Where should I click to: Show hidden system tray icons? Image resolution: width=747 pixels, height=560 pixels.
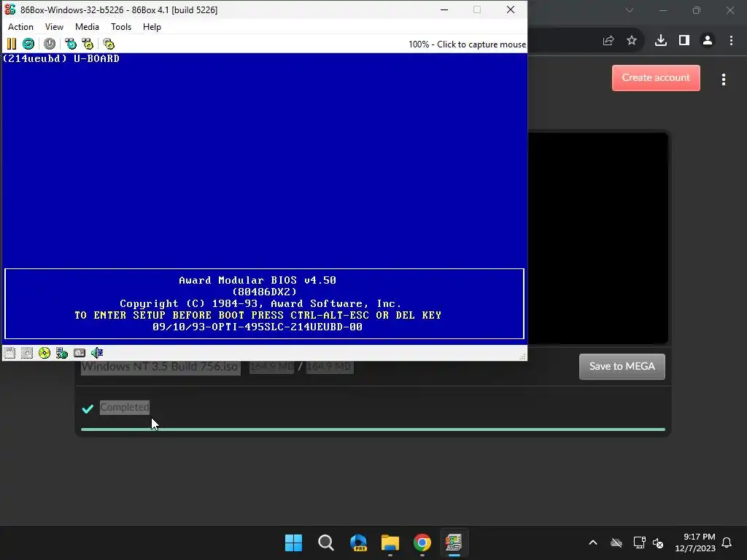click(593, 542)
